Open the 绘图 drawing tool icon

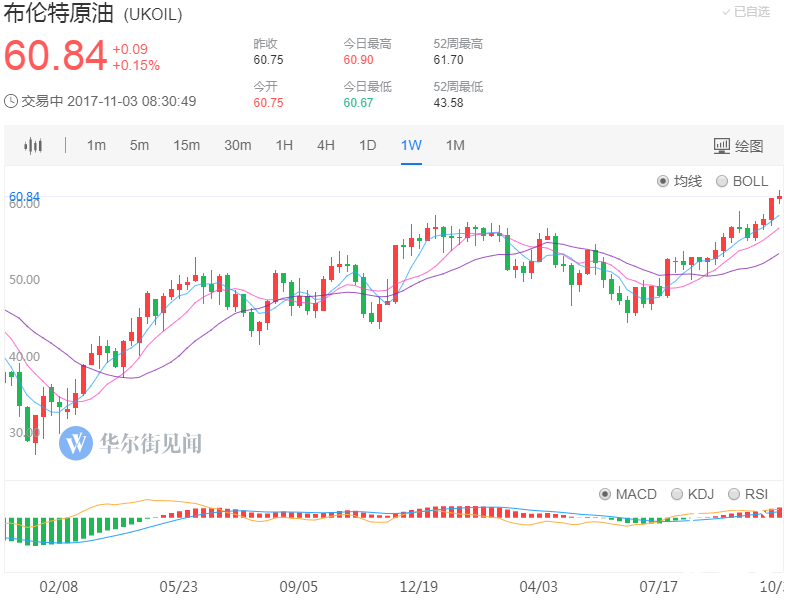tap(721, 146)
